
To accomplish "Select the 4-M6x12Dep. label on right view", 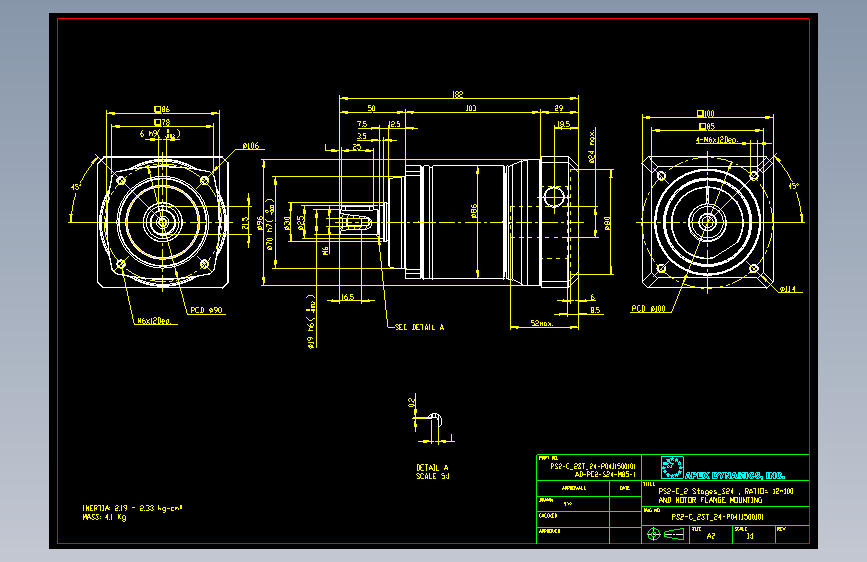I will (x=717, y=140).
